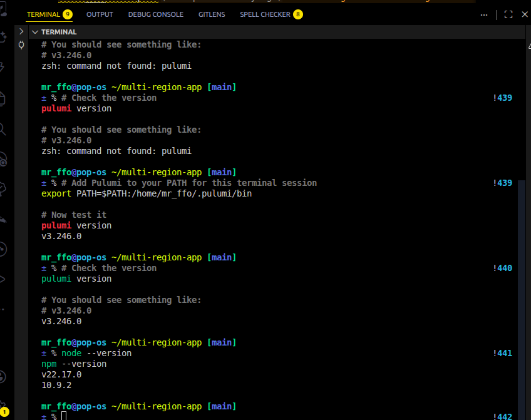Click the '!441' history number
The width and height of the screenshot is (531, 420).
[503, 353]
